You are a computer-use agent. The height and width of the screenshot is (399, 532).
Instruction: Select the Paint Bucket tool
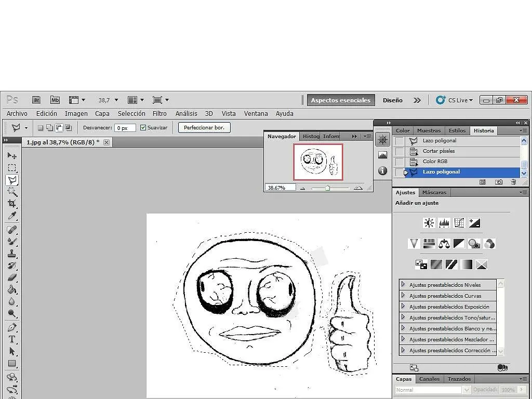(x=12, y=289)
